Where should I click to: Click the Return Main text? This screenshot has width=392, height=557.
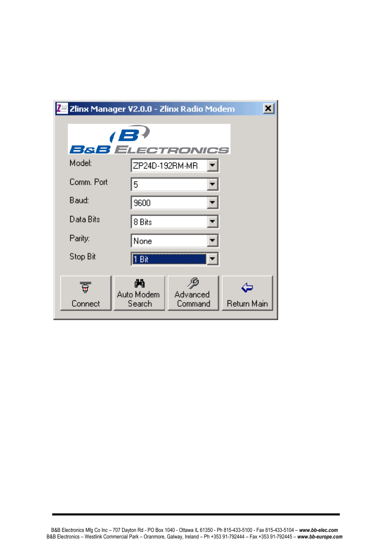tap(247, 304)
